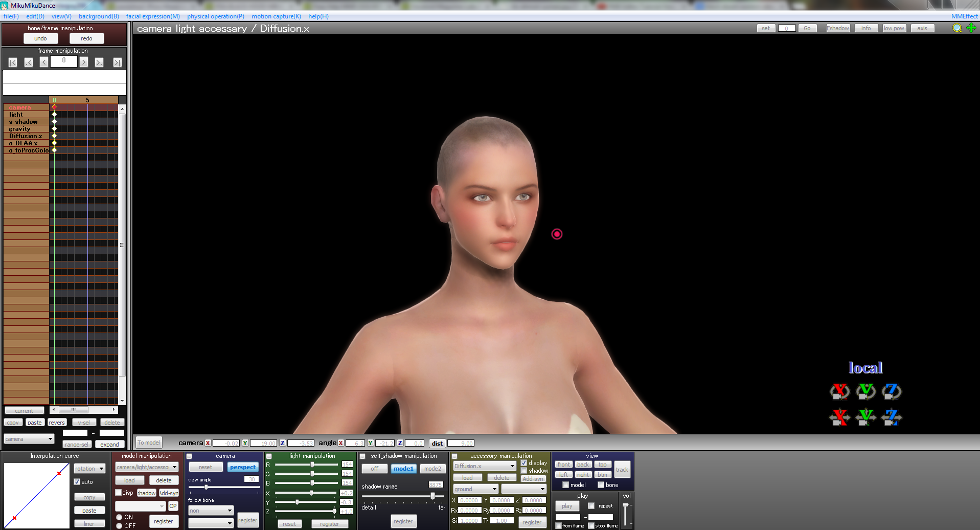Select the ON radio button
Viewport: 980px width, 530px height.
click(119, 517)
